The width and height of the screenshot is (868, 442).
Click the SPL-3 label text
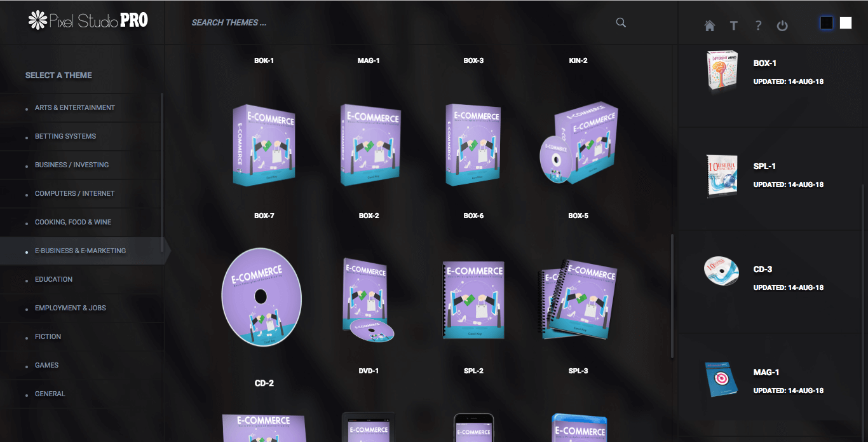point(578,371)
